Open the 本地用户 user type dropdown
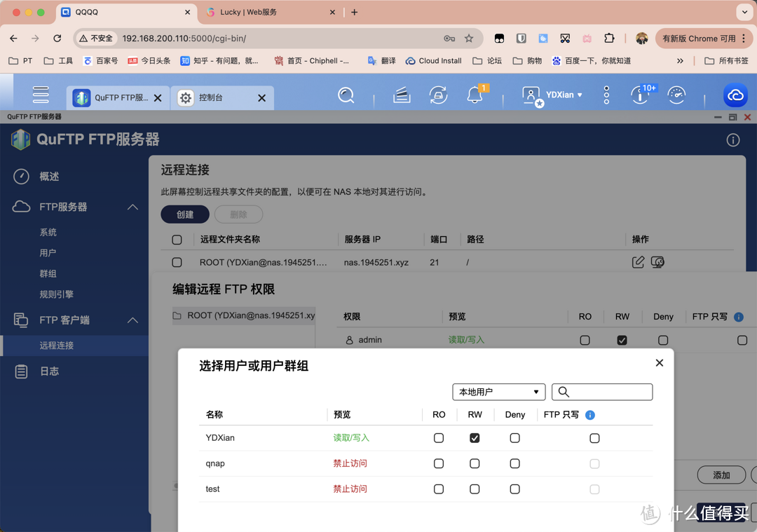The image size is (757, 532). pos(498,392)
